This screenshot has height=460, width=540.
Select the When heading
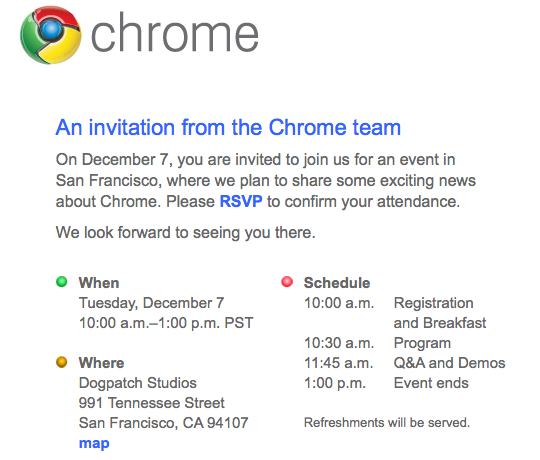pyautogui.click(x=99, y=283)
